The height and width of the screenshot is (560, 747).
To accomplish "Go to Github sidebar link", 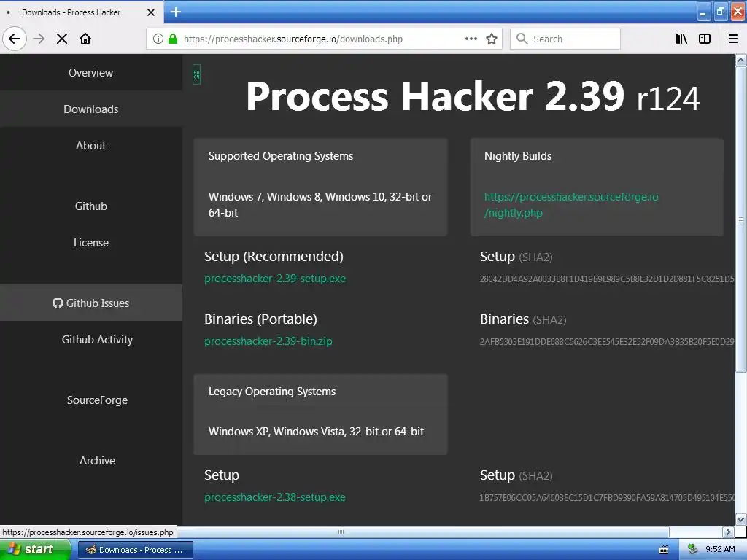I will [90, 206].
